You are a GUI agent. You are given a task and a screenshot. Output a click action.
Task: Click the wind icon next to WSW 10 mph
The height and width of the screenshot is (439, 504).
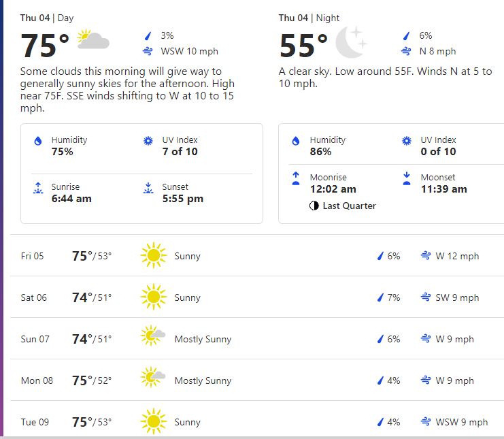click(x=148, y=51)
